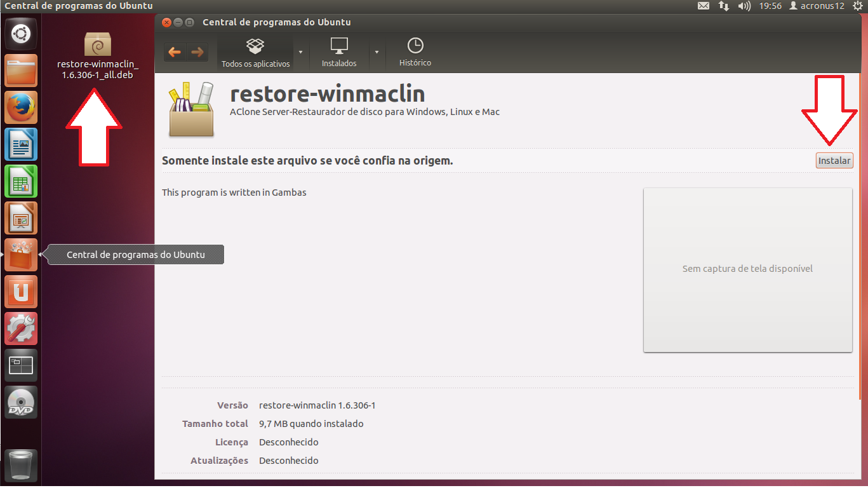
Task: Click the Licença value Desconhecido
Action: pyautogui.click(x=289, y=442)
